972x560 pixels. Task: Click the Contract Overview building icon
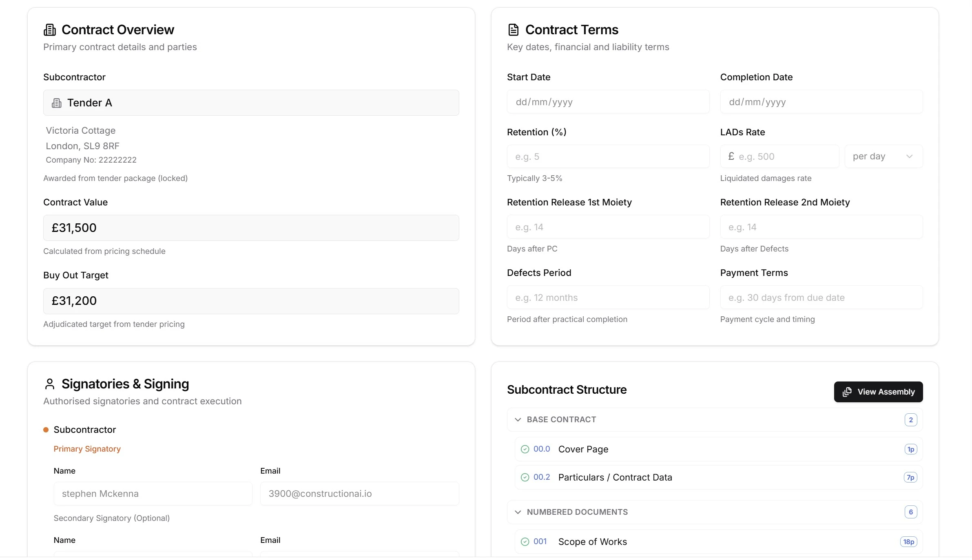tap(50, 29)
